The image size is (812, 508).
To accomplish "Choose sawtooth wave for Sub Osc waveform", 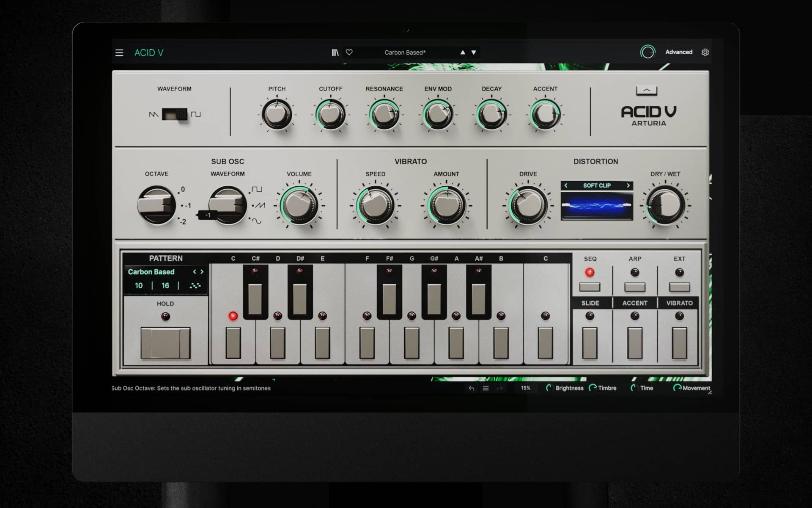I will pos(260,205).
